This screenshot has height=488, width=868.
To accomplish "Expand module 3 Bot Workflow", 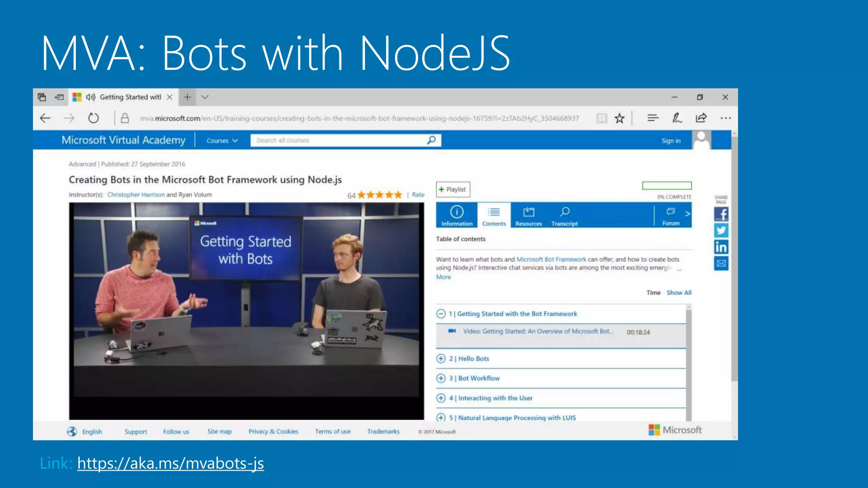I will [441, 378].
